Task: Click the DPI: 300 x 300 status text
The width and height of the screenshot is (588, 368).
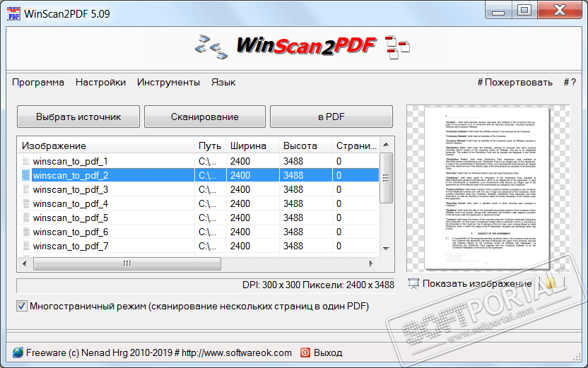Action: 318,285
